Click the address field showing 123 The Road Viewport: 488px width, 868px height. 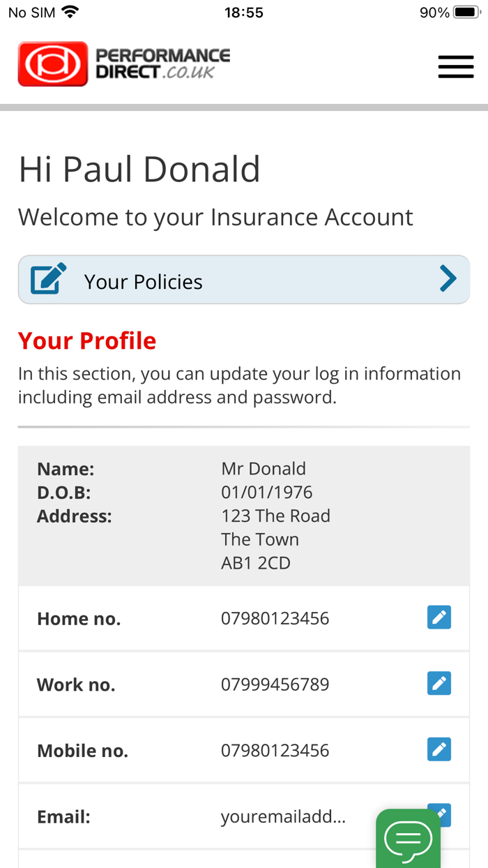click(276, 515)
